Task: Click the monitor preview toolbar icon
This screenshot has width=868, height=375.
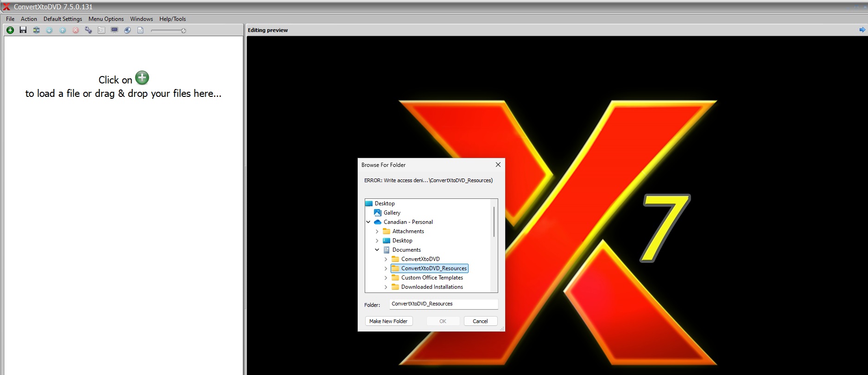Action: (x=114, y=30)
